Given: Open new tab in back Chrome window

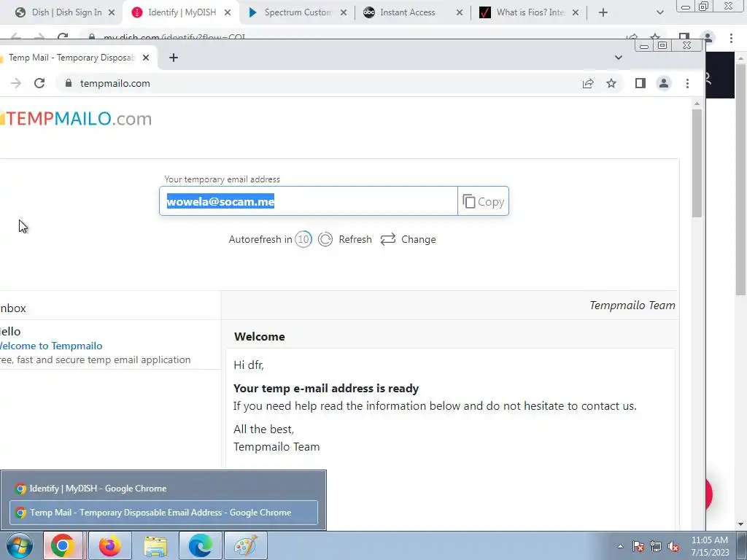Looking at the screenshot, I should pyautogui.click(x=603, y=12).
